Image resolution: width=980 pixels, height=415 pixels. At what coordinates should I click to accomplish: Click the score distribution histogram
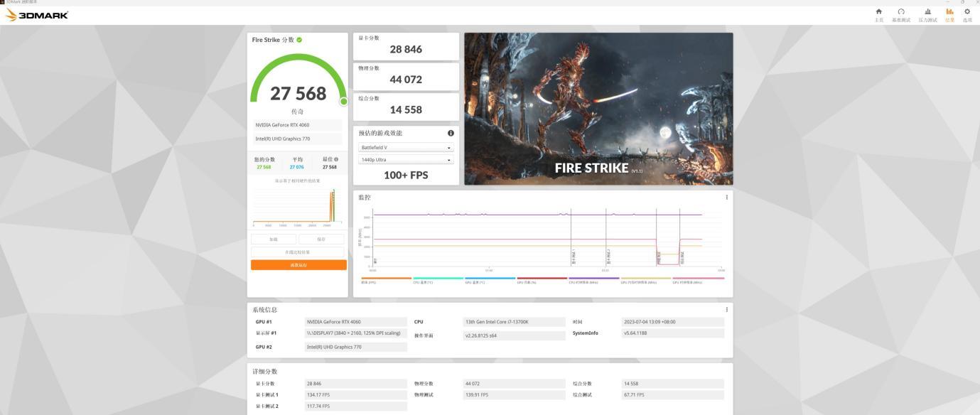point(297,207)
